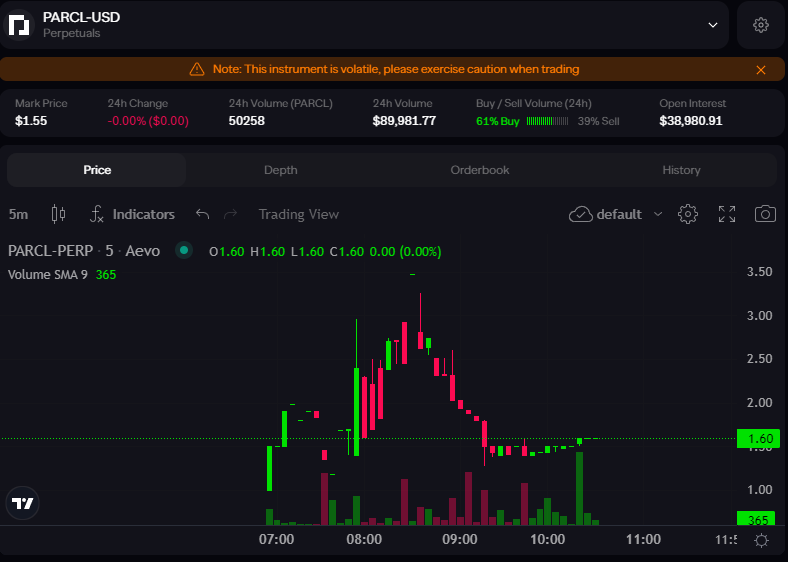
Task: Click the Mark Price value $1.55
Action: [x=31, y=121]
